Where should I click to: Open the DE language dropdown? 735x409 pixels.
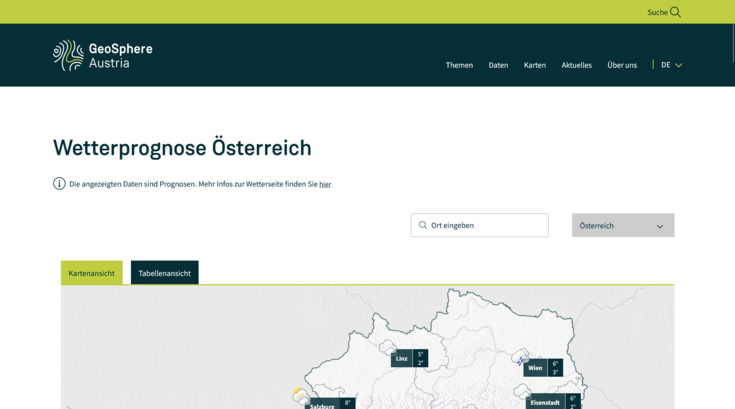click(671, 65)
